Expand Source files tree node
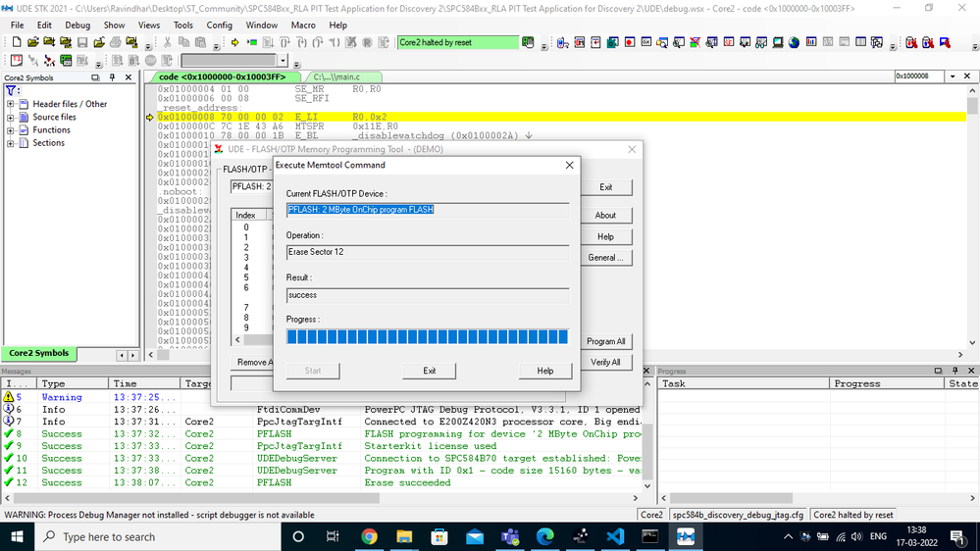The image size is (980, 551). point(10,117)
